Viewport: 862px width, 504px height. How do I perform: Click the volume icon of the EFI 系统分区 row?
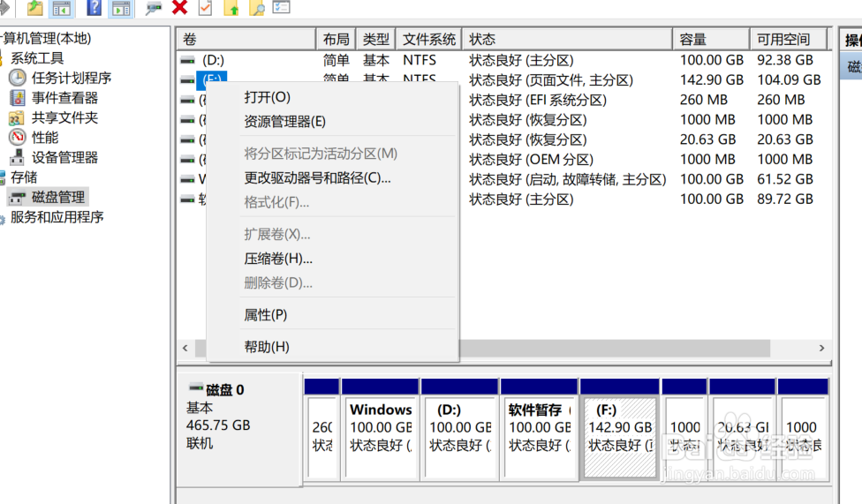point(188,100)
